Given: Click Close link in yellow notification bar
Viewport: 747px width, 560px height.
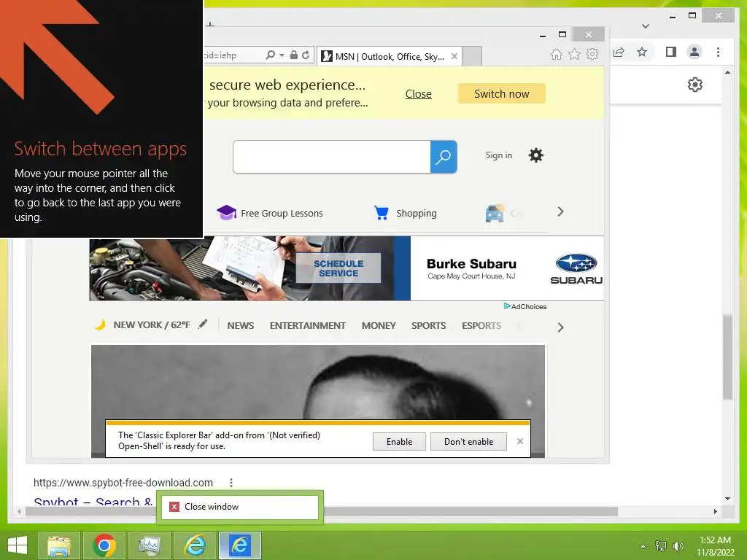Looking at the screenshot, I should pos(418,94).
